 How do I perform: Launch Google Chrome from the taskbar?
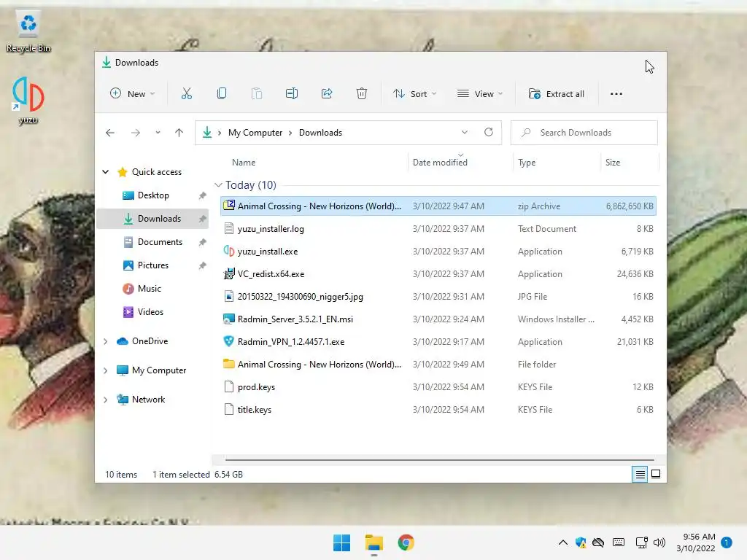pos(406,542)
